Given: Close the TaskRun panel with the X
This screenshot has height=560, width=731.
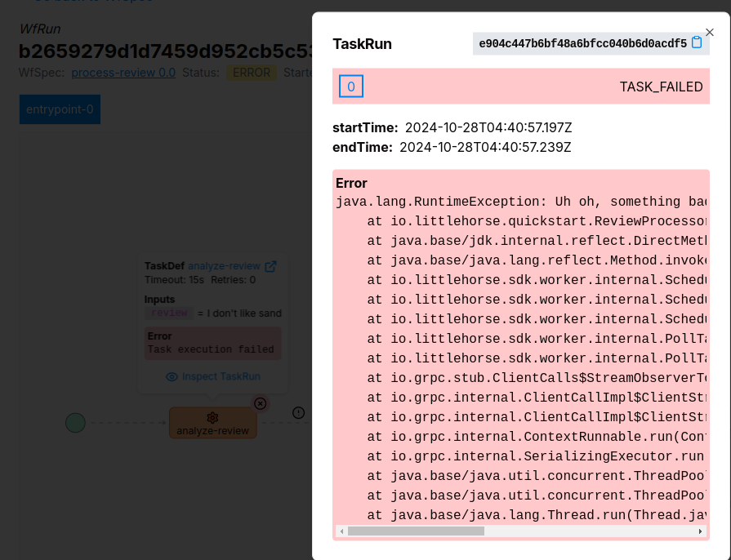Looking at the screenshot, I should (709, 32).
